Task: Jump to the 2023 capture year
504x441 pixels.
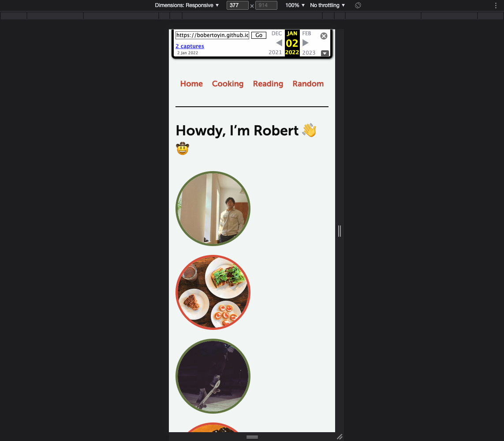Action: 309,52
